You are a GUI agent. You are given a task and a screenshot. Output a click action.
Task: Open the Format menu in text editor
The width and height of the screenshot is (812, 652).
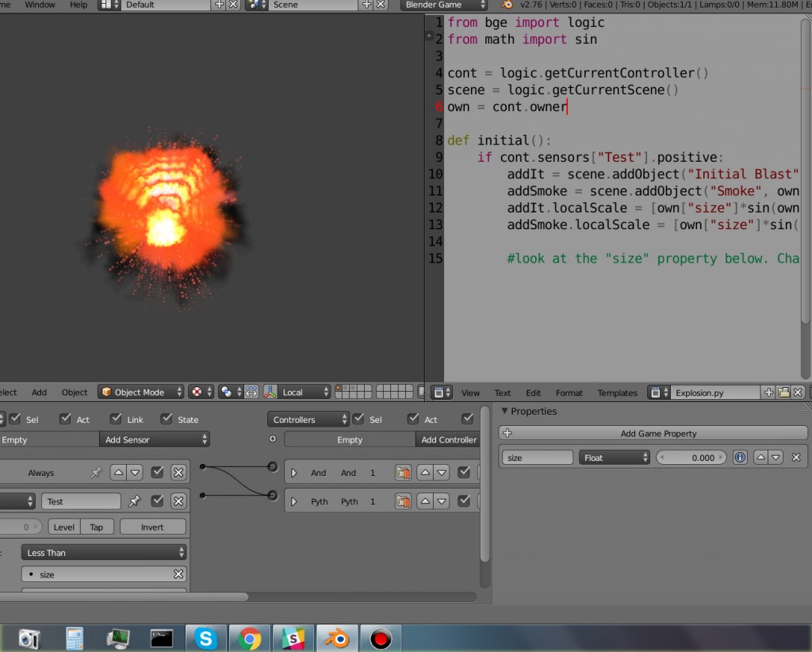click(569, 393)
